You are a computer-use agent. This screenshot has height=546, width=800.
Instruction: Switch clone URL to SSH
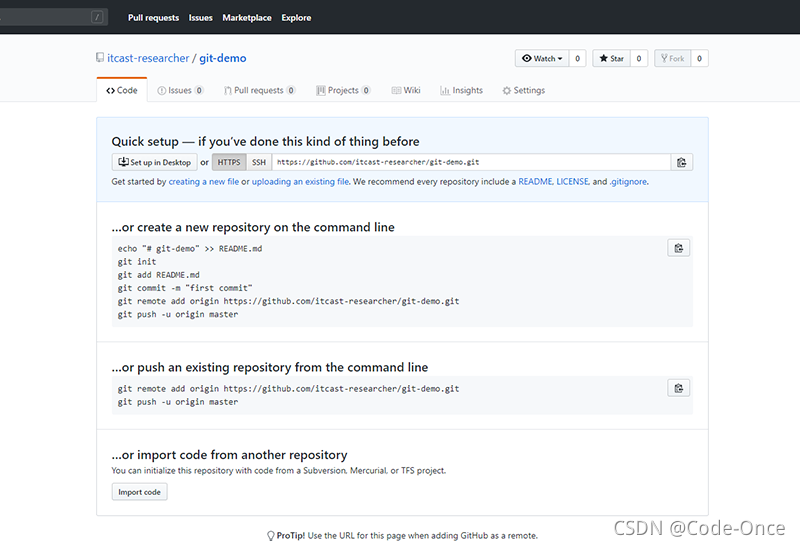(x=259, y=162)
